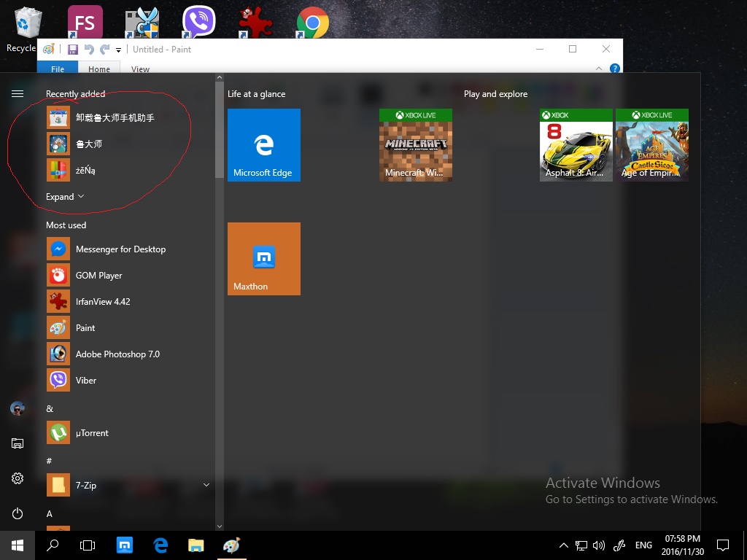Open File Explorer from Start sidebar
The height and width of the screenshot is (560, 747).
18,443
